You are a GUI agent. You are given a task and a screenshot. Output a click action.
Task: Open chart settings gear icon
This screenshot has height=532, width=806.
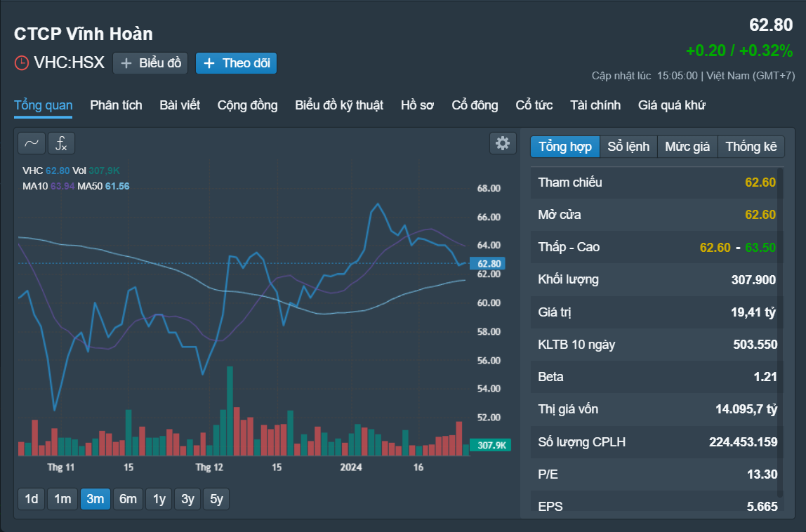(x=503, y=143)
